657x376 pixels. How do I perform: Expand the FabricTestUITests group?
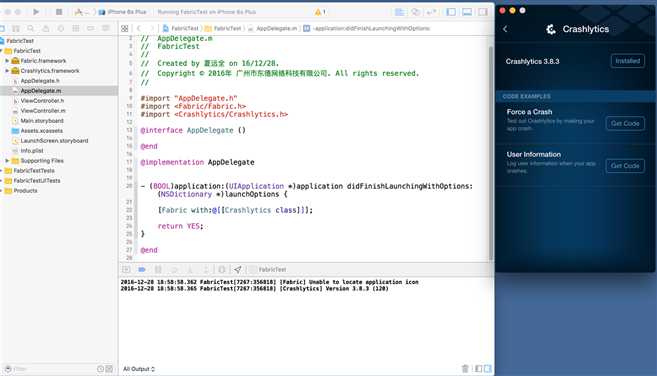click(1, 181)
